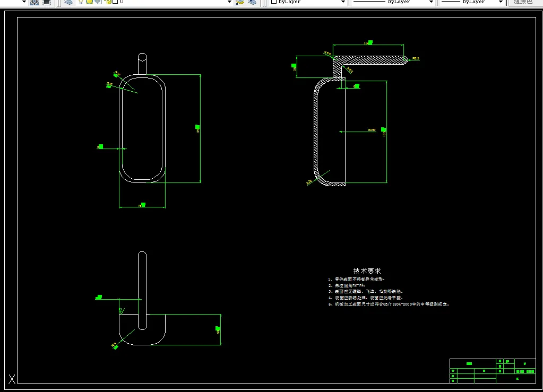543x392 pixels.
Task: Select technical requirement line 3 text
Action: pyautogui.click(x=366, y=292)
